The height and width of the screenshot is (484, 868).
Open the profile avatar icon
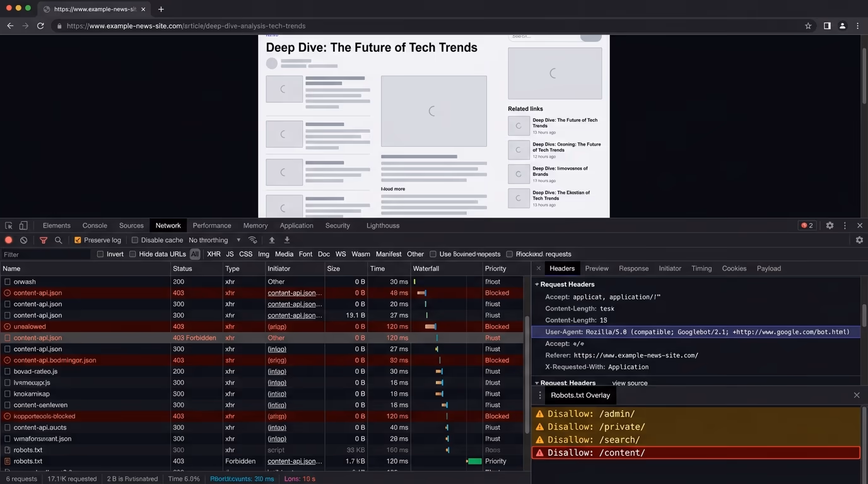(x=842, y=26)
